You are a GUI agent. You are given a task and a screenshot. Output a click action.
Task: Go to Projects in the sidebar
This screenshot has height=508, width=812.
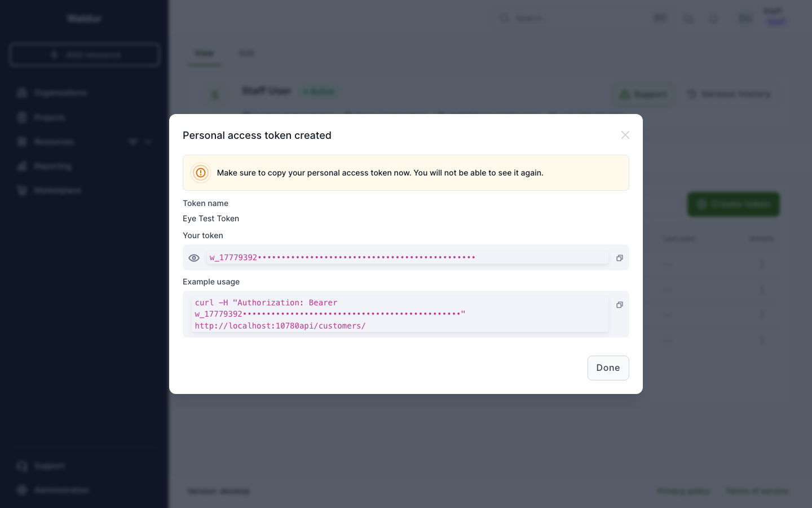click(x=50, y=117)
